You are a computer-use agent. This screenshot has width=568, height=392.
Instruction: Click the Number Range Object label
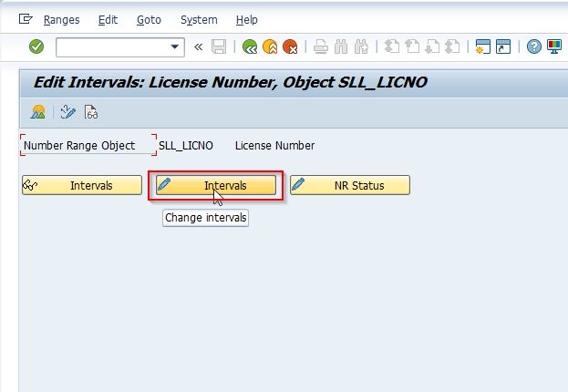[79, 146]
